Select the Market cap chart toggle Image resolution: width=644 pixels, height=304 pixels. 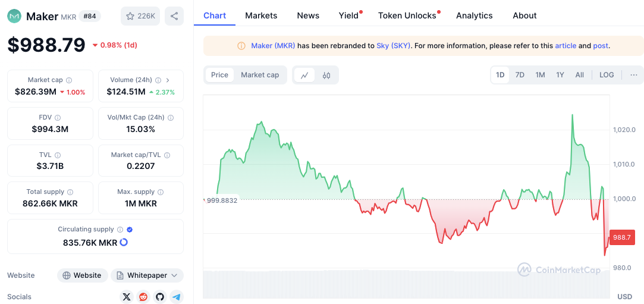tap(260, 75)
